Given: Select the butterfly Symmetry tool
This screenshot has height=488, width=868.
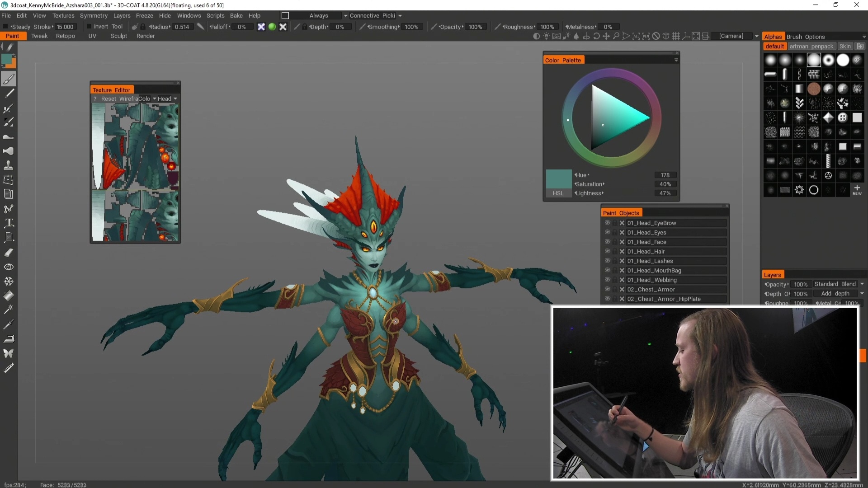Looking at the screenshot, I should 9,353.
